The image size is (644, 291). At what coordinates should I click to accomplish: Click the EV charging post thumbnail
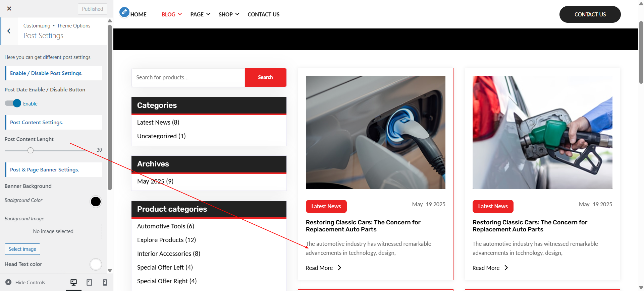(x=376, y=132)
